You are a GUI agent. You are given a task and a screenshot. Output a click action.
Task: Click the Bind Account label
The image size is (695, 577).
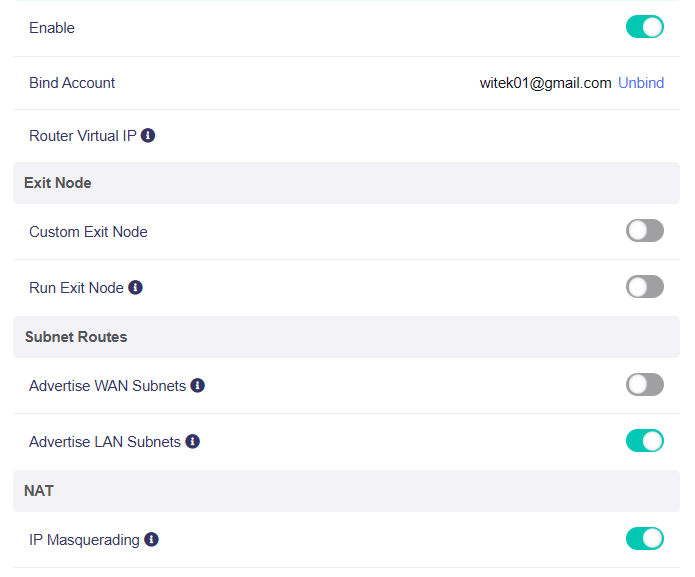point(72,83)
